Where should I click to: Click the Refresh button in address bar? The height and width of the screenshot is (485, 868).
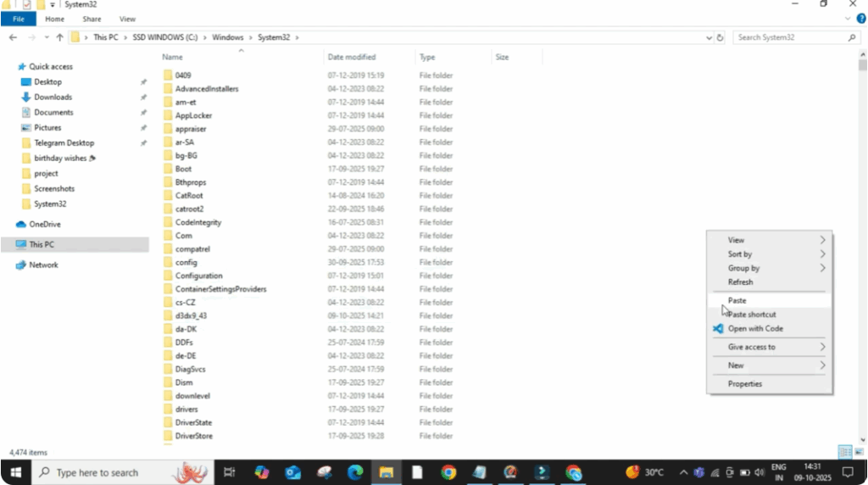pos(721,37)
